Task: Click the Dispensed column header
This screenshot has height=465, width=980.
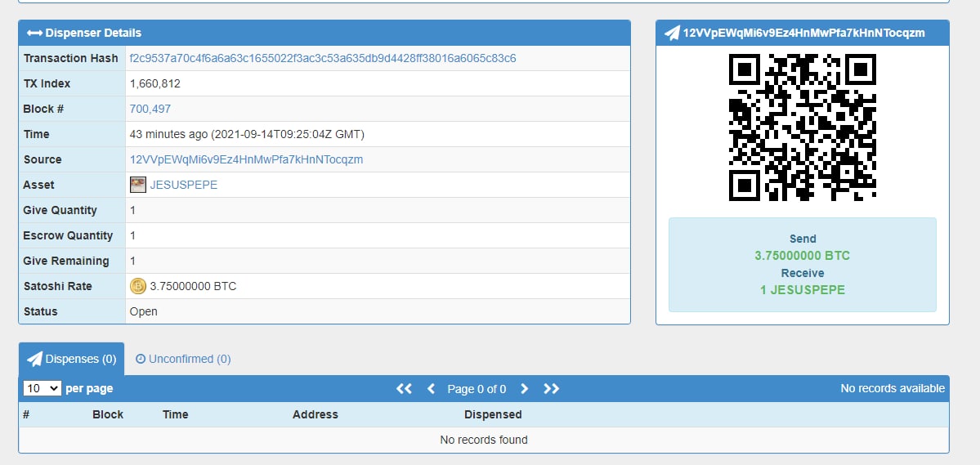Action: coord(493,414)
